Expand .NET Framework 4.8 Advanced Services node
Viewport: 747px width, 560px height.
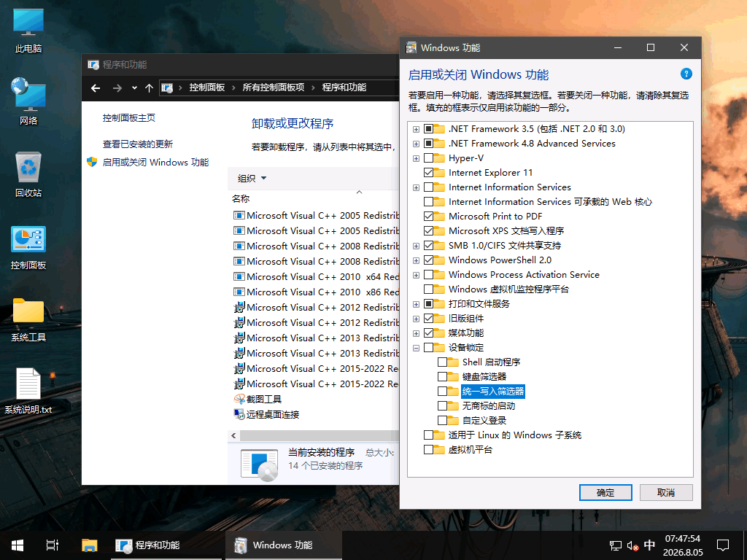coord(416,144)
